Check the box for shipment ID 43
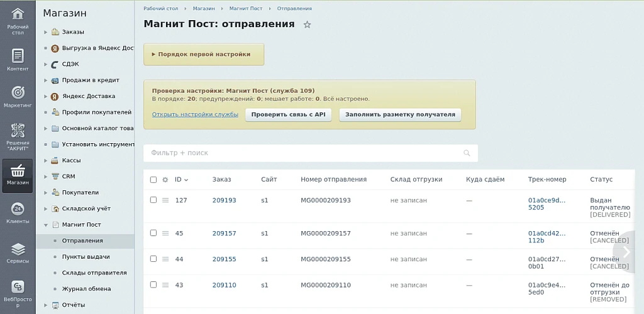This screenshot has height=314, width=644. (x=153, y=284)
